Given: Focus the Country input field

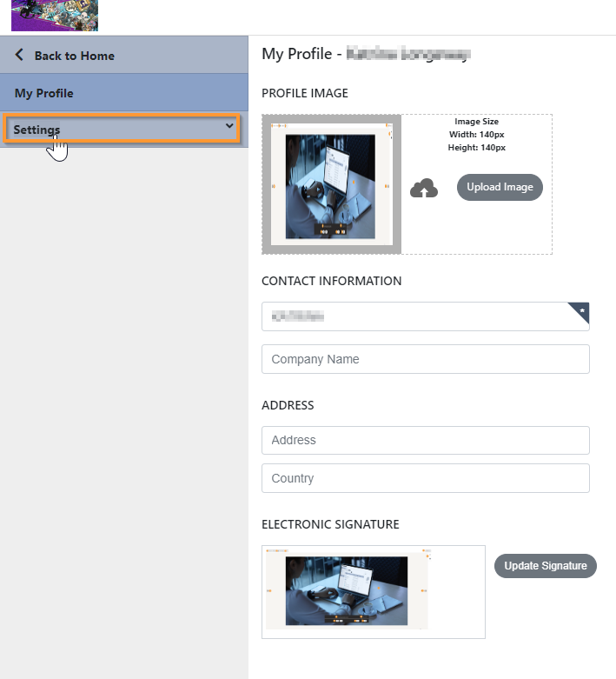Looking at the screenshot, I should point(426,478).
